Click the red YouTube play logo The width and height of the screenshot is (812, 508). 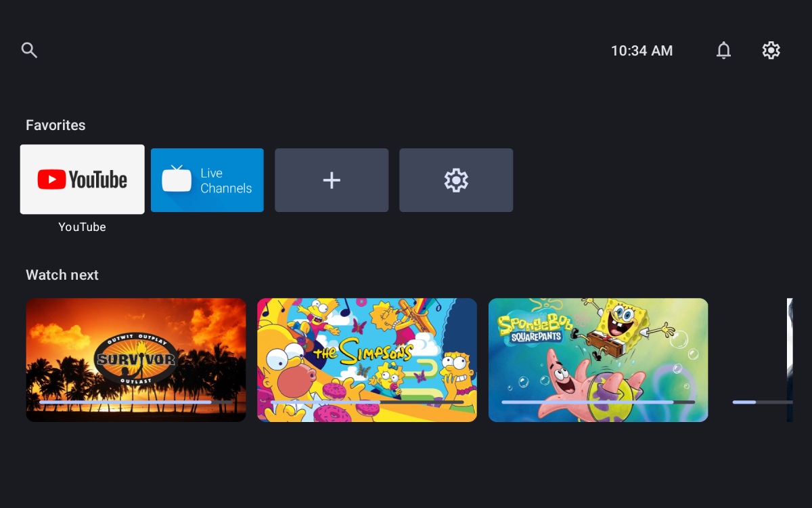click(x=51, y=179)
